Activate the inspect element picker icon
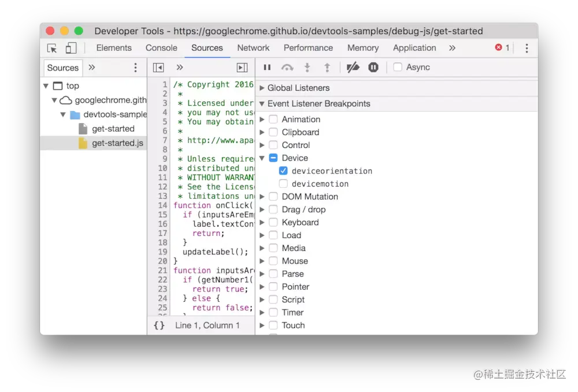This screenshot has height=392, width=578. 52,49
